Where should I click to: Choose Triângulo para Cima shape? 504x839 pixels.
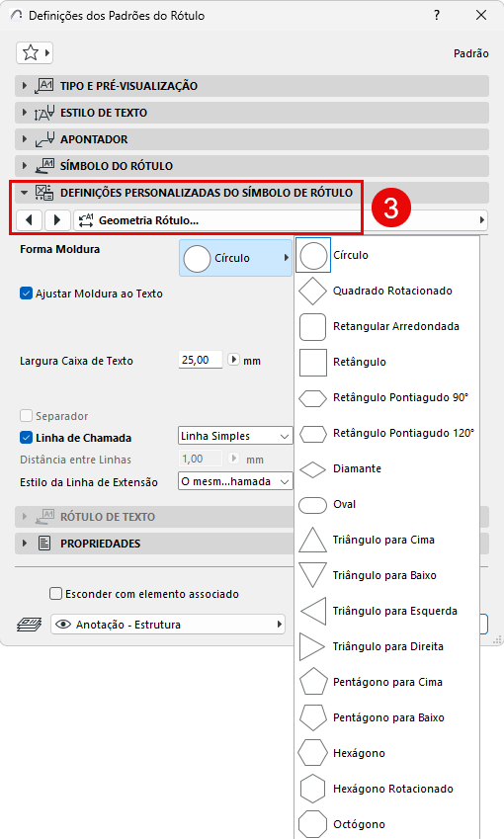tap(386, 540)
